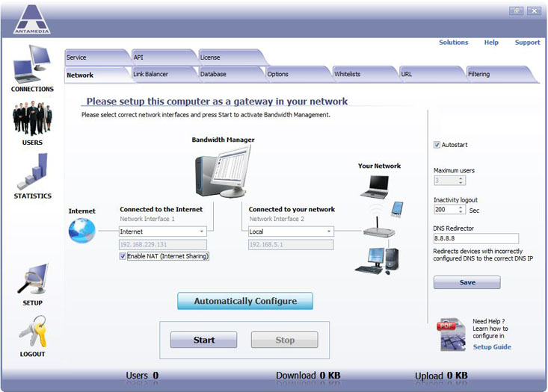
Task: Switch to the API tab
Action: coord(162,57)
